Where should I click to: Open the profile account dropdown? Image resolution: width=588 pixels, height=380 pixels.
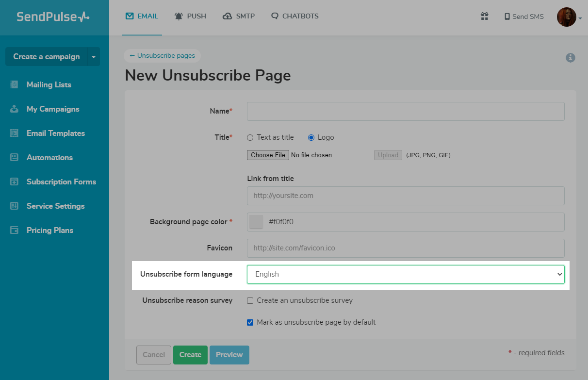567,17
